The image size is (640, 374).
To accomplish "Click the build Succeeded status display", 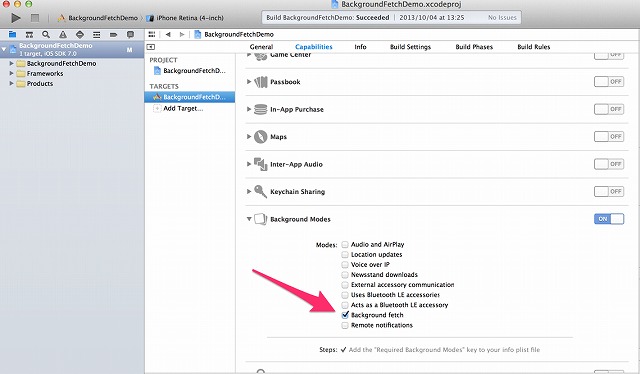I will (x=391, y=18).
